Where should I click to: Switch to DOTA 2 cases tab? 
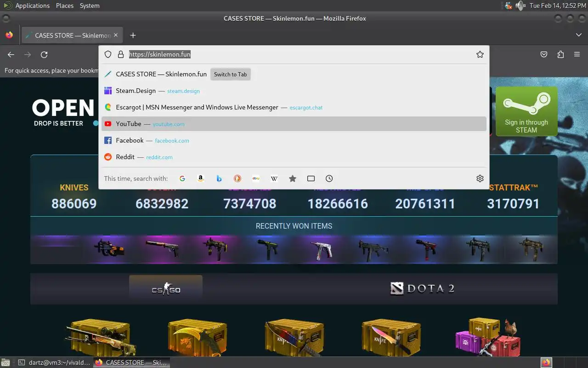point(422,288)
